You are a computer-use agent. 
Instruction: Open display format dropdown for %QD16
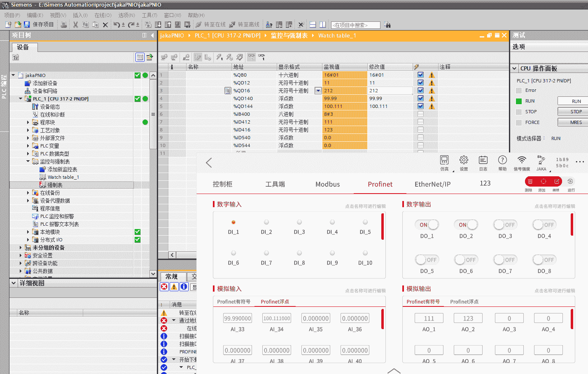click(318, 91)
